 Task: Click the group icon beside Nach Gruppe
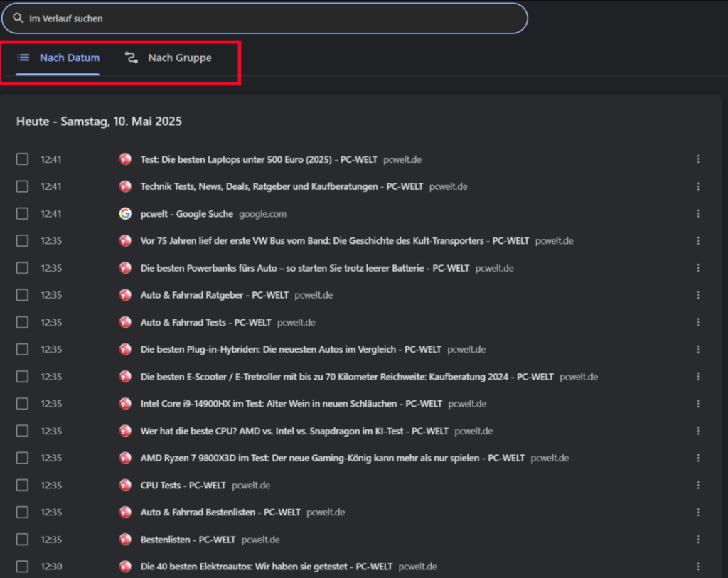pos(132,58)
